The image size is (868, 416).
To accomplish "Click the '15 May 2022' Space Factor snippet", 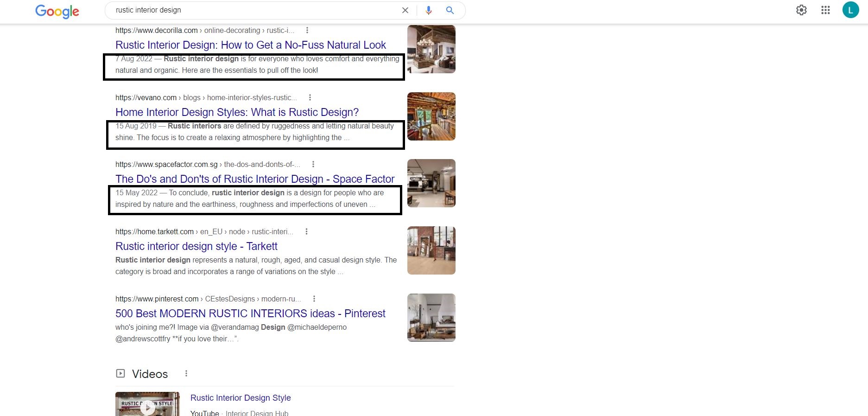I will [x=250, y=198].
